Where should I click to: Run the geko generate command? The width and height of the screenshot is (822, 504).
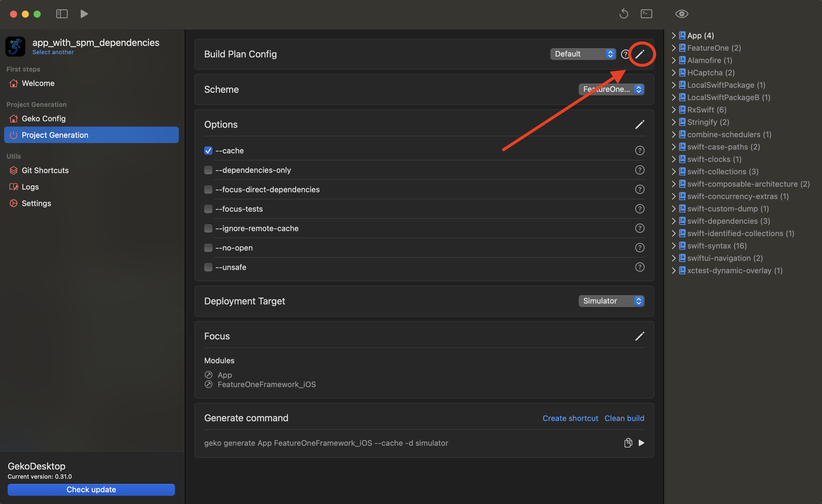coord(641,443)
